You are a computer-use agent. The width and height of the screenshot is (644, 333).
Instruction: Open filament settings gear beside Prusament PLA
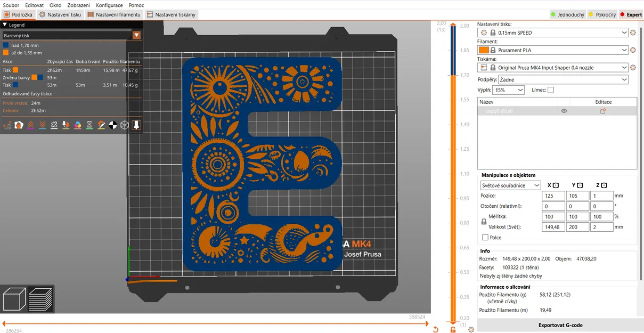click(633, 50)
